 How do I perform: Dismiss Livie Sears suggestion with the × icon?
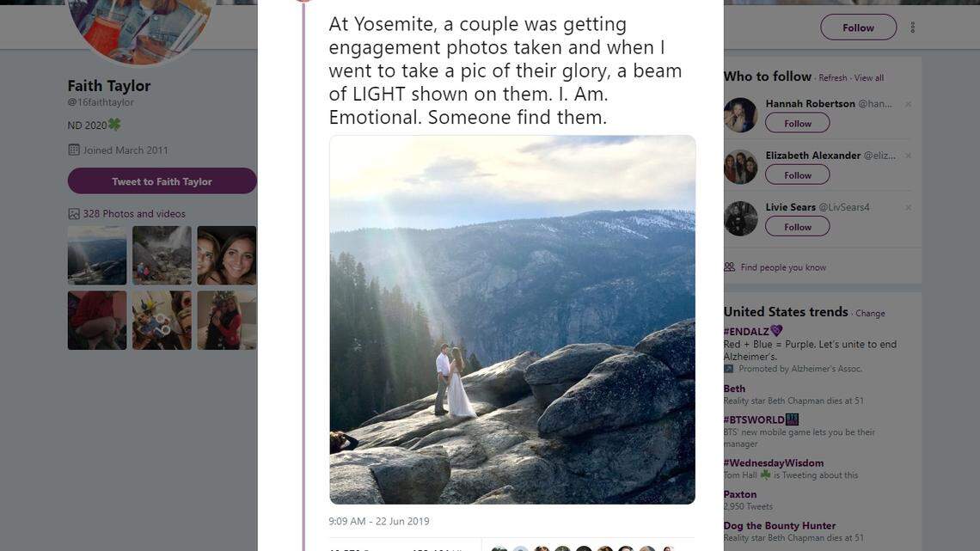[908, 207]
